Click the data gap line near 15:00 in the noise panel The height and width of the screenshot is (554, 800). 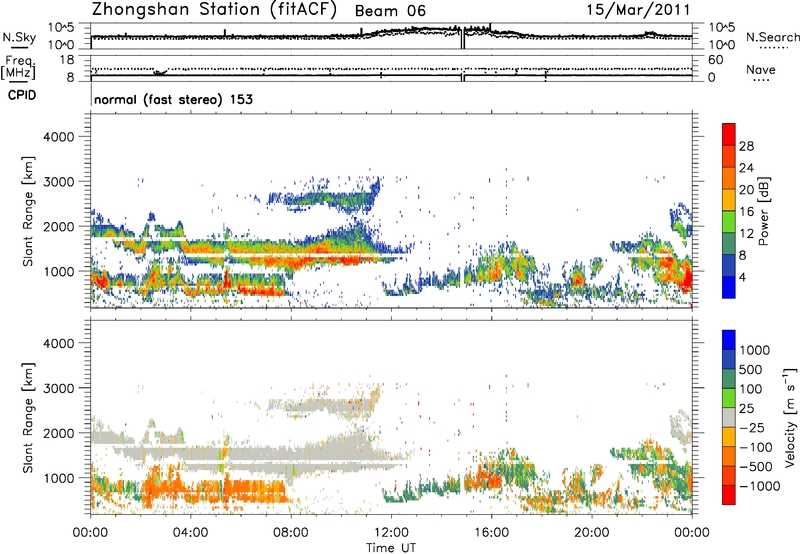463,38
